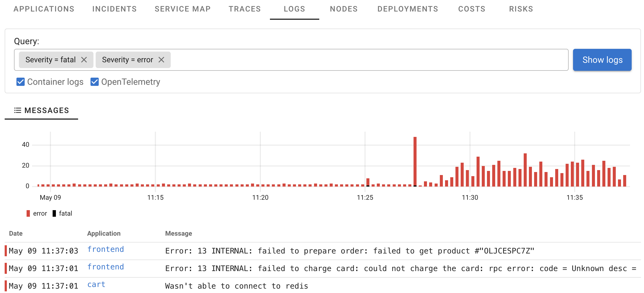Open the Deployments tab
644x293 pixels.
point(408,9)
